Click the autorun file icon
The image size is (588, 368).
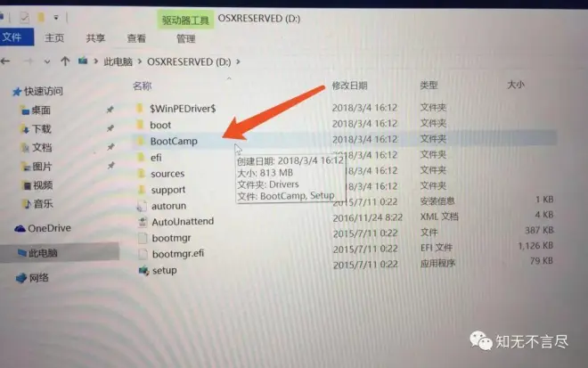pyautogui.click(x=142, y=206)
